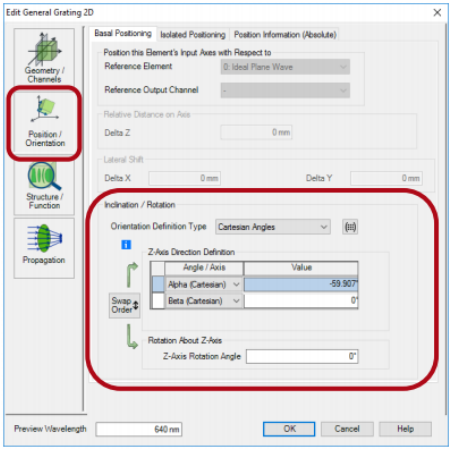Open the Help button
Image resolution: width=452 pixels, height=451 pixels.
(405, 429)
